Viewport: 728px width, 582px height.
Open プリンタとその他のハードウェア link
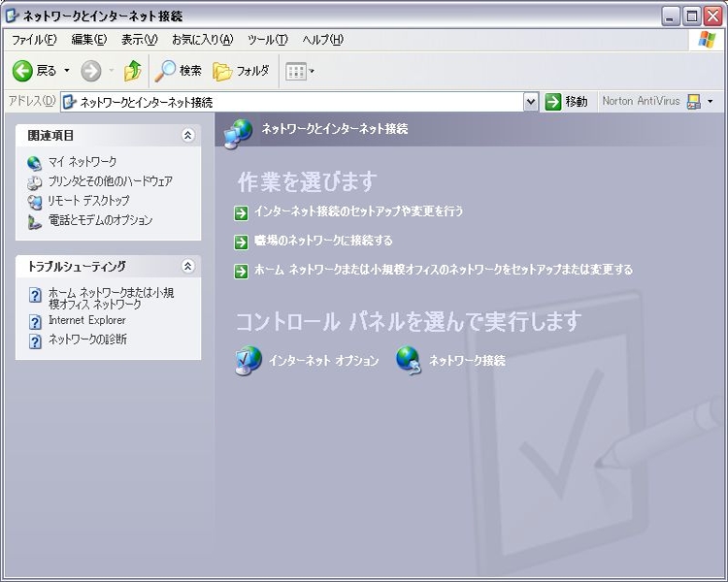pos(111,181)
